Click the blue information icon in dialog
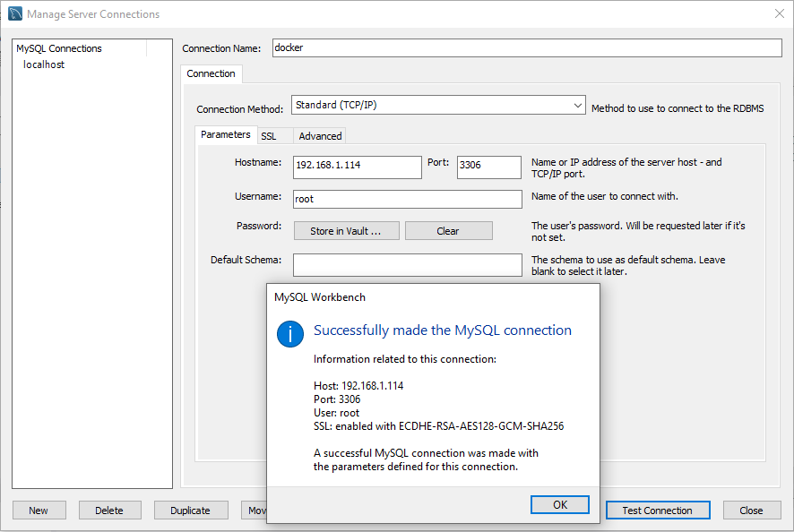The height and width of the screenshot is (532, 794). click(x=290, y=334)
